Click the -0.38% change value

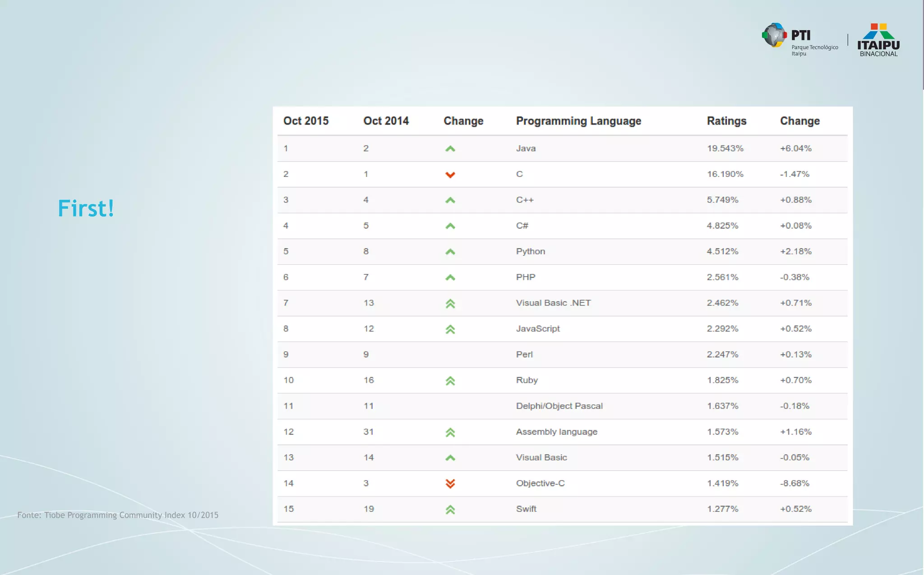795,277
